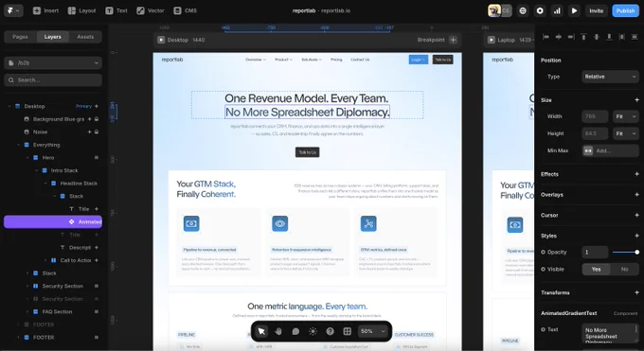Switch to the Pages tab

[20, 37]
